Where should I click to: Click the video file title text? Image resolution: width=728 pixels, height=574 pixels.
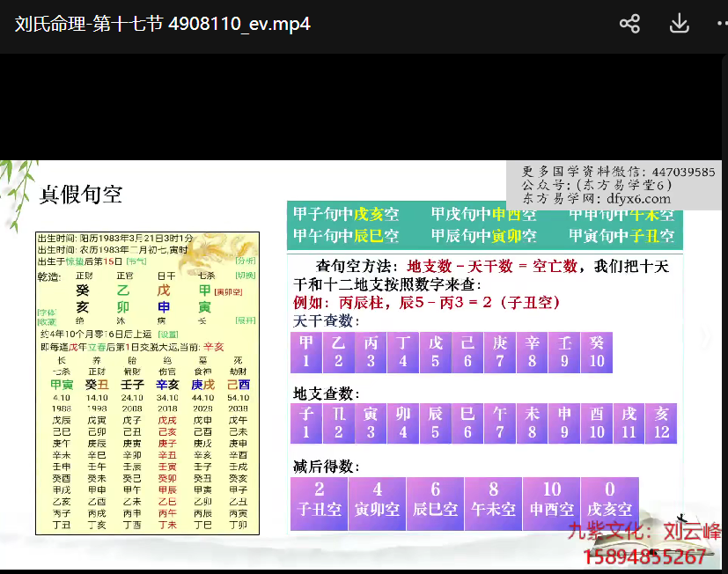point(163,24)
